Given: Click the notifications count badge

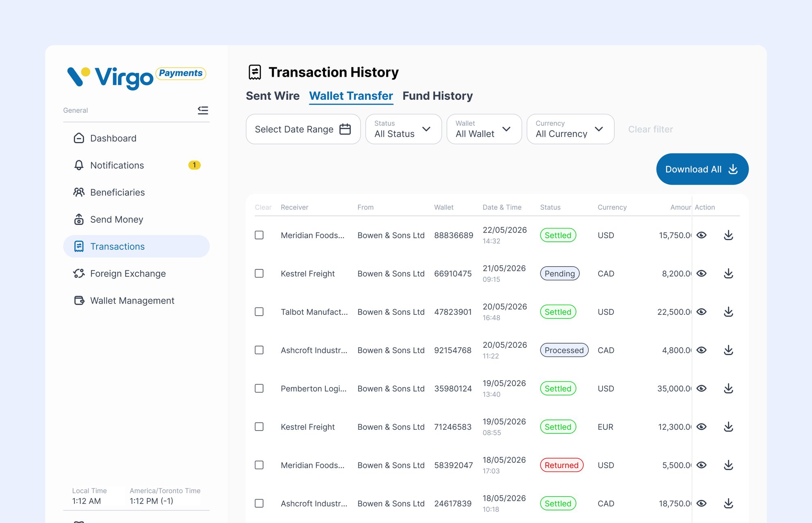Looking at the screenshot, I should pos(194,165).
